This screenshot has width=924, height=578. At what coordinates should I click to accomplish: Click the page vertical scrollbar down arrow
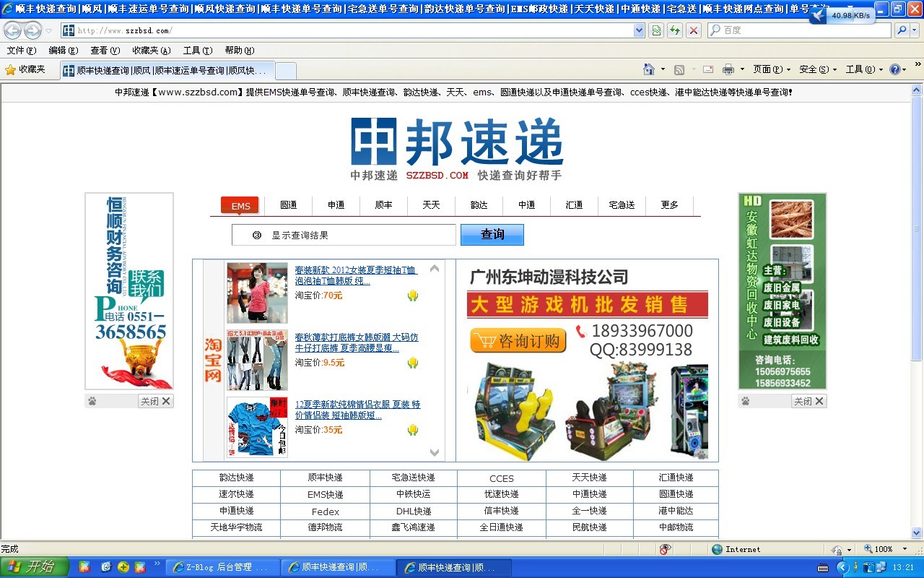[x=917, y=533]
